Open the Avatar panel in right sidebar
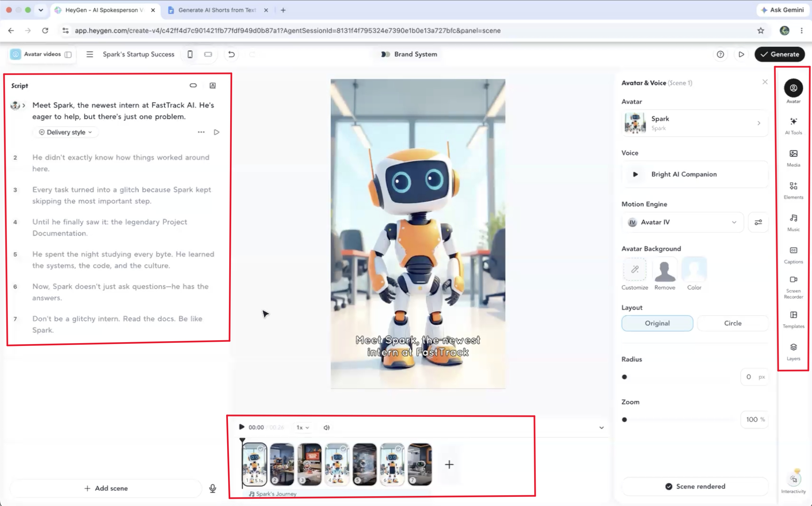This screenshot has width=812, height=506. click(x=793, y=91)
